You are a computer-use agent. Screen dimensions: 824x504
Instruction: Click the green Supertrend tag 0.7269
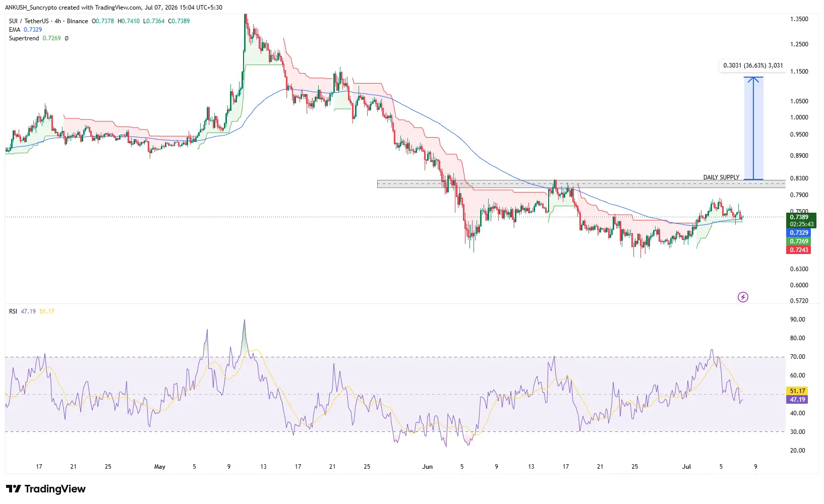click(799, 241)
